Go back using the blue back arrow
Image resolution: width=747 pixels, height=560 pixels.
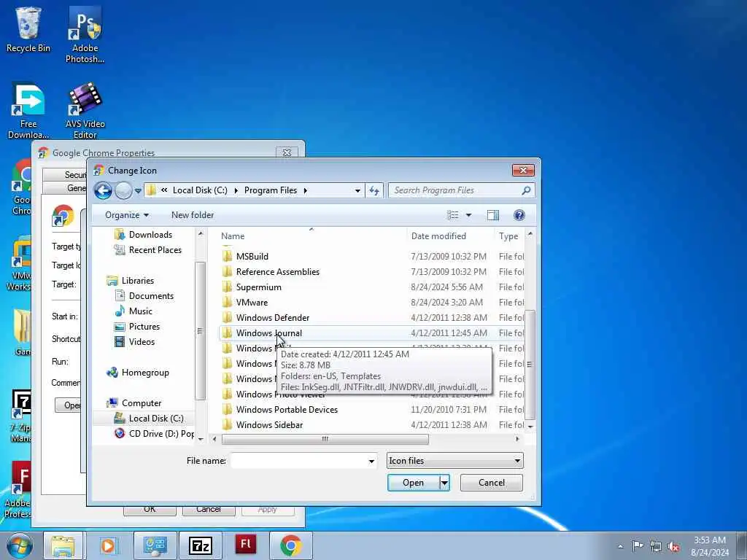[x=103, y=190]
